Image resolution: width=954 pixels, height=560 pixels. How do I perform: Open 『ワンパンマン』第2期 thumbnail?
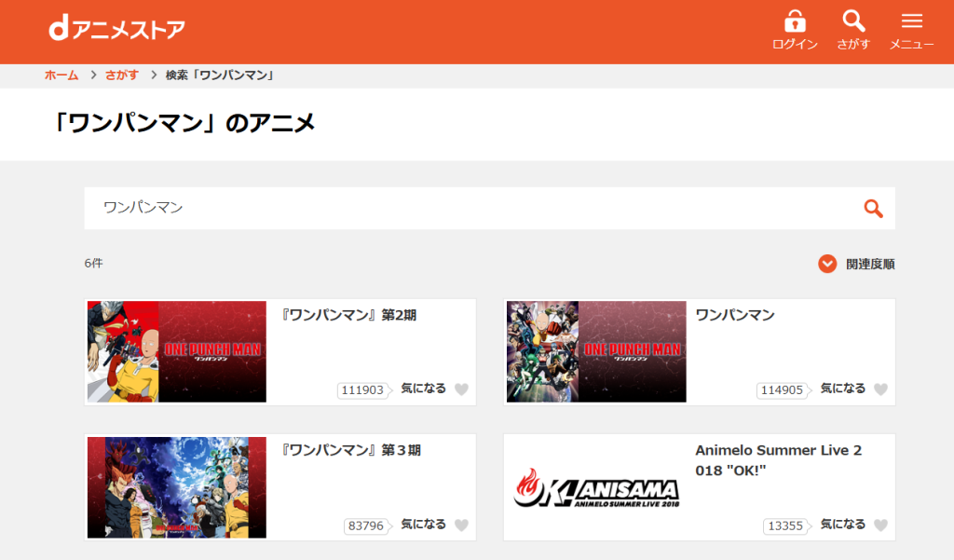click(176, 352)
